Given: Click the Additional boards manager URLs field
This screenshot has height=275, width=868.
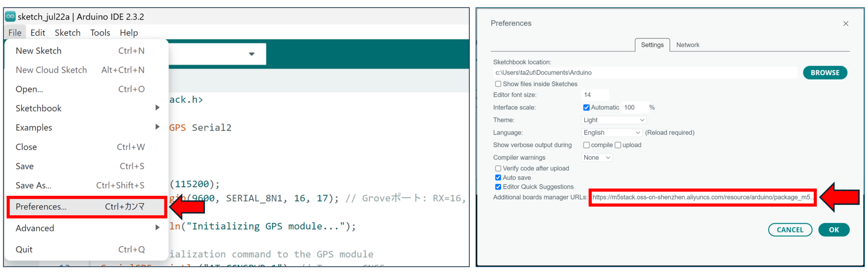Looking at the screenshot, I should tap(701, 198).
